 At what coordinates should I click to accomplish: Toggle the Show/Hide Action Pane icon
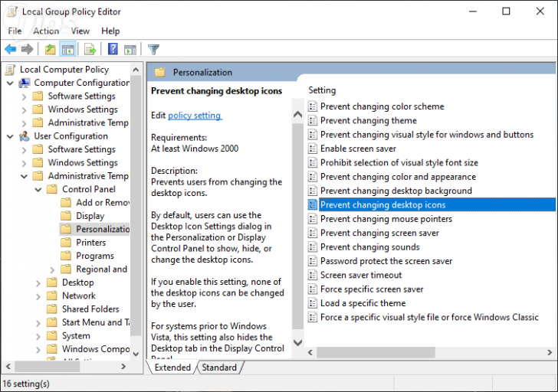pos(130,50)
